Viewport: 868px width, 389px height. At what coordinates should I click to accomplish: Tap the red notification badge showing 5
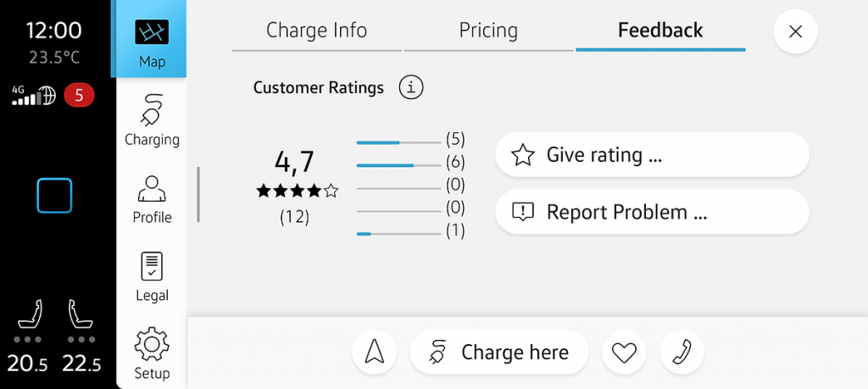point(79,96)
